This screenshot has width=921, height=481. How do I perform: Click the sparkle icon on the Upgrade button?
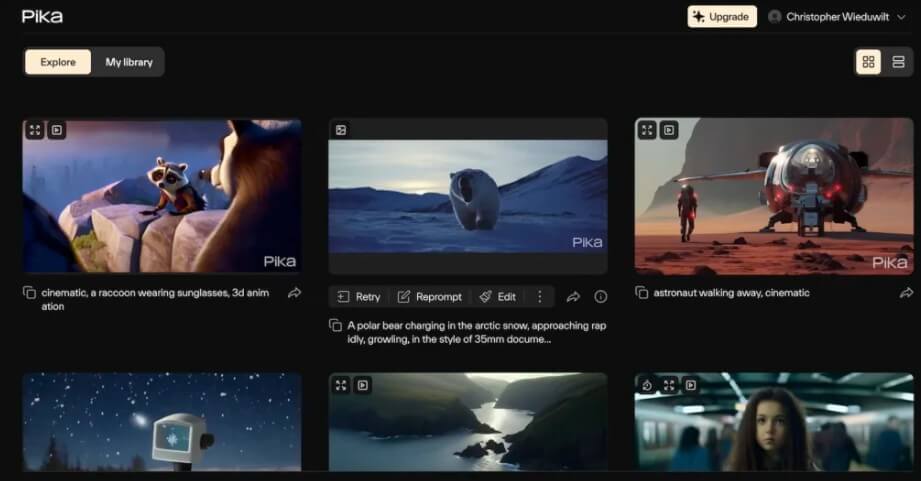(698, 16)
